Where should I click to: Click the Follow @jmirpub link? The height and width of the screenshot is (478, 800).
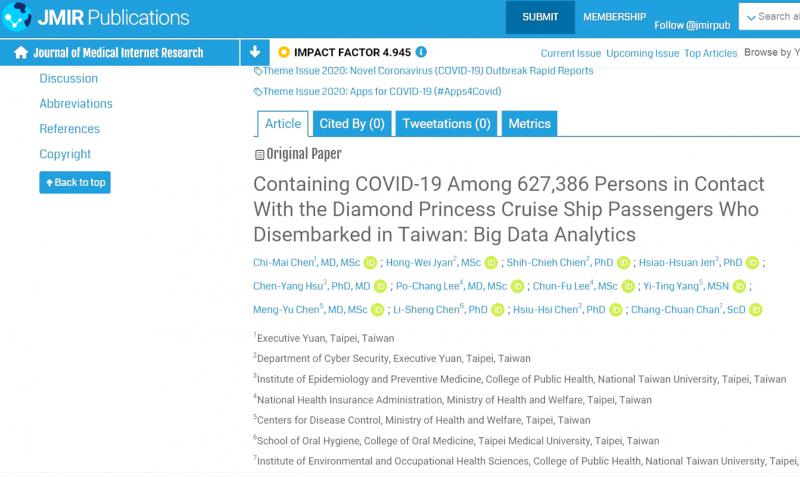click(692, 25)
